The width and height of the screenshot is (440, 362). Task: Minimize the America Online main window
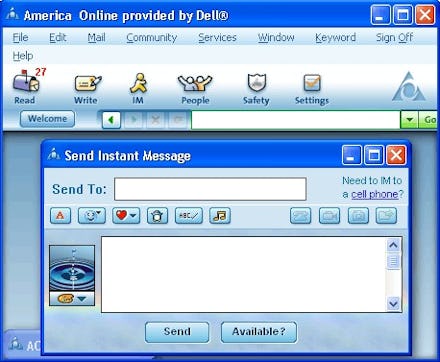[x=380, y=15]
